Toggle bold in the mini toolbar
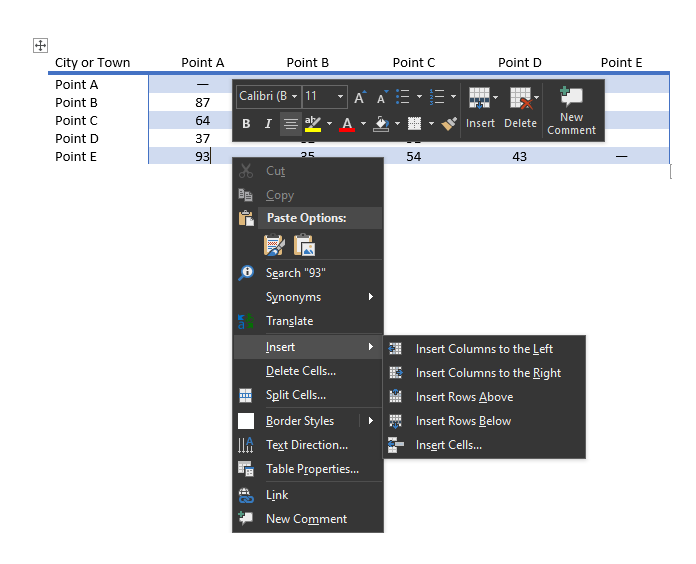Viewport: 696px width, 564px height. (x=247, y=124)
